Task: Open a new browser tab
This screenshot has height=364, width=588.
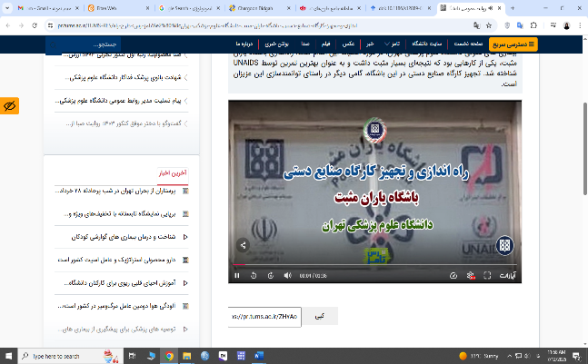Action: pos(513,8)
